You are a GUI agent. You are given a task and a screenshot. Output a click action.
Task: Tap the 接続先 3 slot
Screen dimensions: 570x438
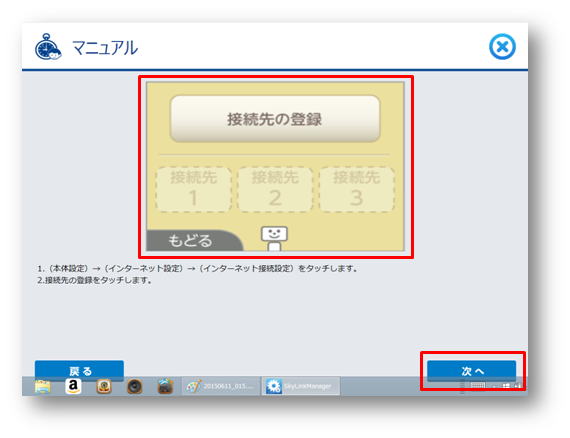[x=357, y=189]
